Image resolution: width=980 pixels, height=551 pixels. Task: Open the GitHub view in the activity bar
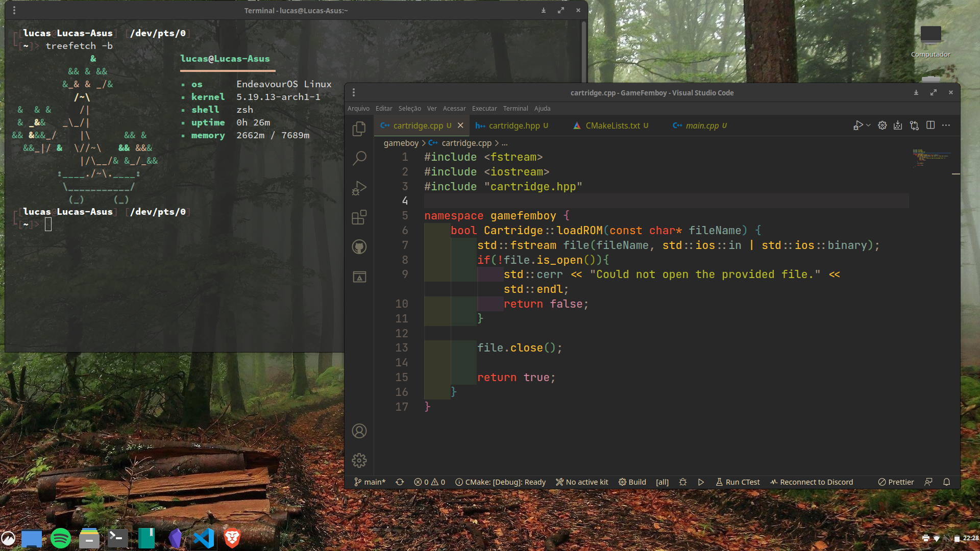click(x=359, y=247)
